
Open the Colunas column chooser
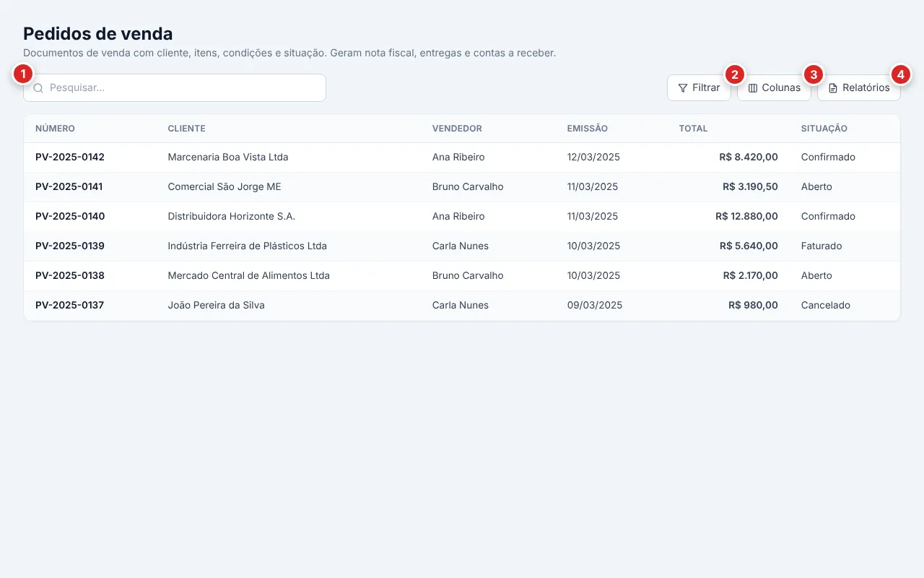(774, 87)
